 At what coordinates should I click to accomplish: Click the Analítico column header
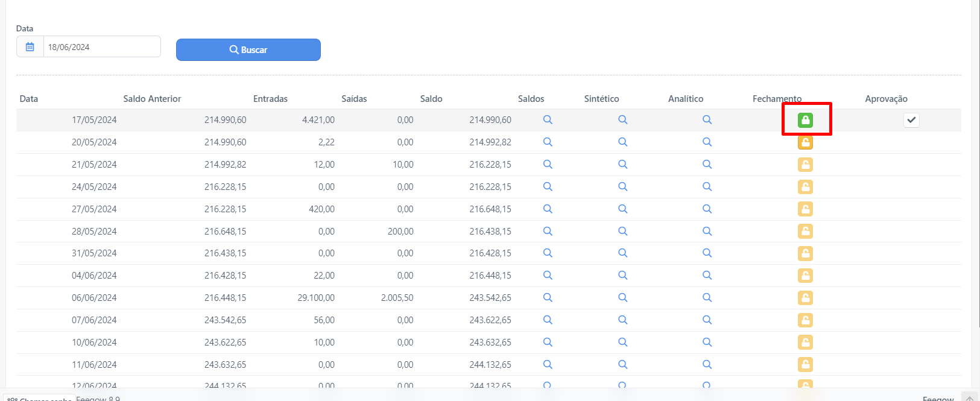(686, 99)
